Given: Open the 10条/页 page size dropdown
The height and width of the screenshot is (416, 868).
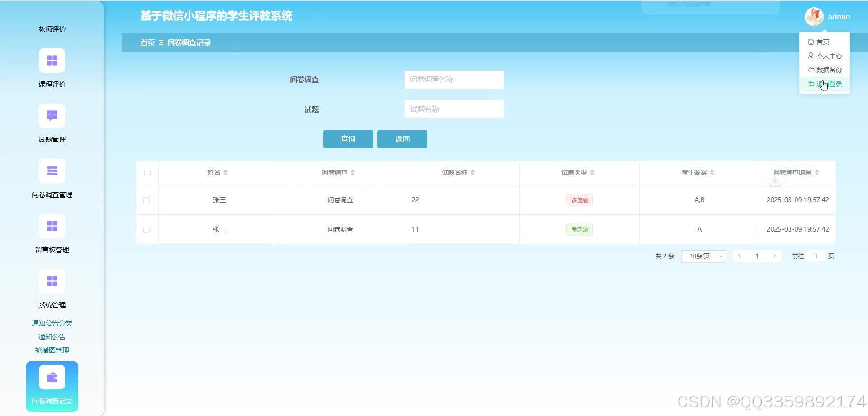Looking at the screenshot, I should pos(703,256).
